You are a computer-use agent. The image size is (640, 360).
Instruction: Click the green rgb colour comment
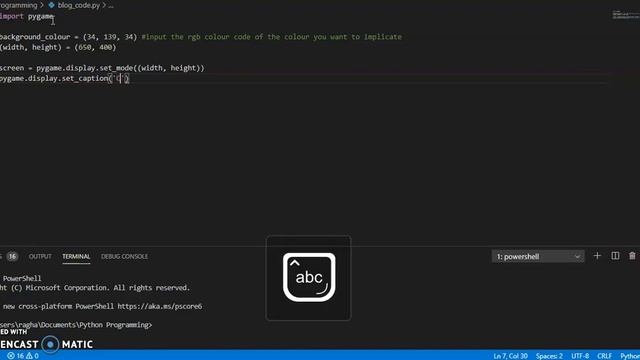271,37
